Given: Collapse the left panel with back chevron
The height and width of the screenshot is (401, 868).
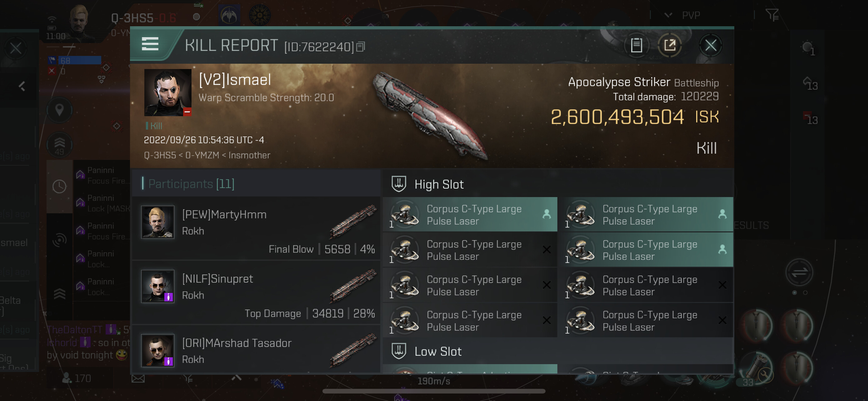Looking at the screenshot, I should (22, 86).
